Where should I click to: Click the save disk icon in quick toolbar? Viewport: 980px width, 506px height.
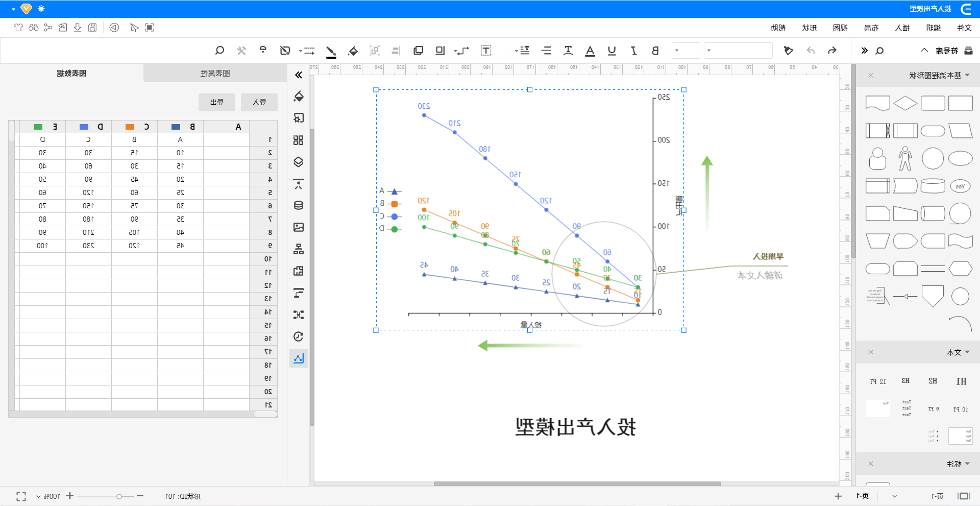[92, 28]
